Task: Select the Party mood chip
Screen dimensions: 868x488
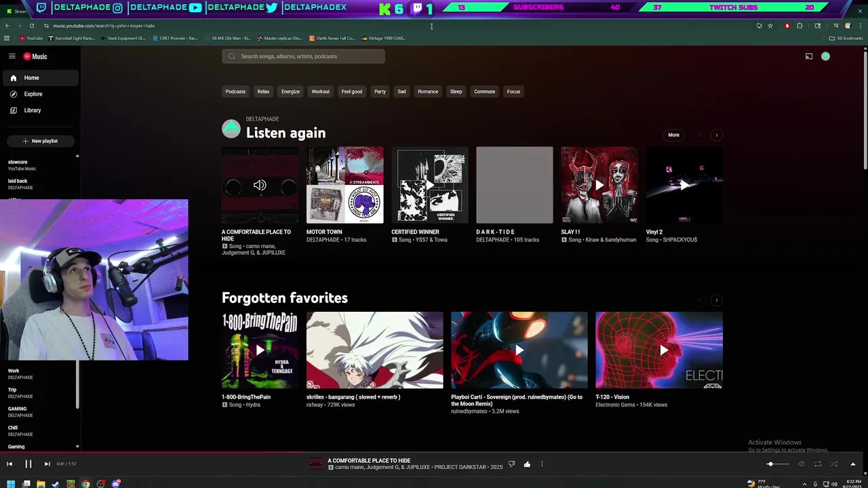Action: point(380,91)
